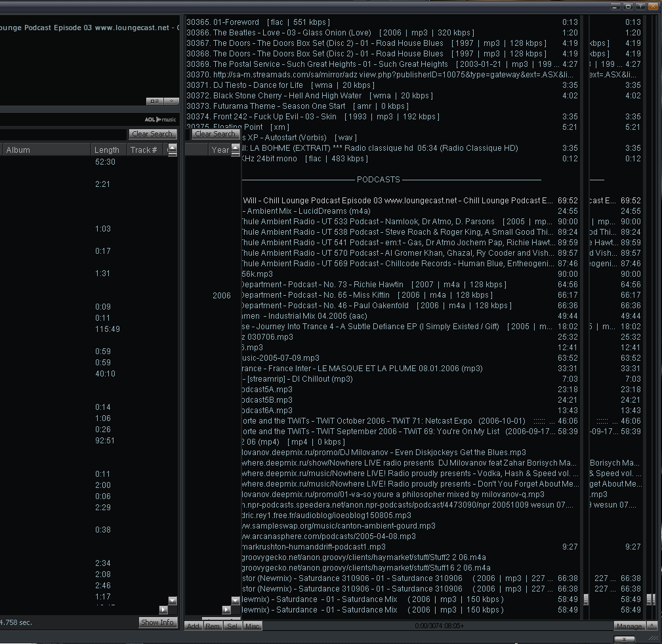Select the UT 541 Podcast em:t row
This screenshot has height=644, width=662.
[410, 243]
